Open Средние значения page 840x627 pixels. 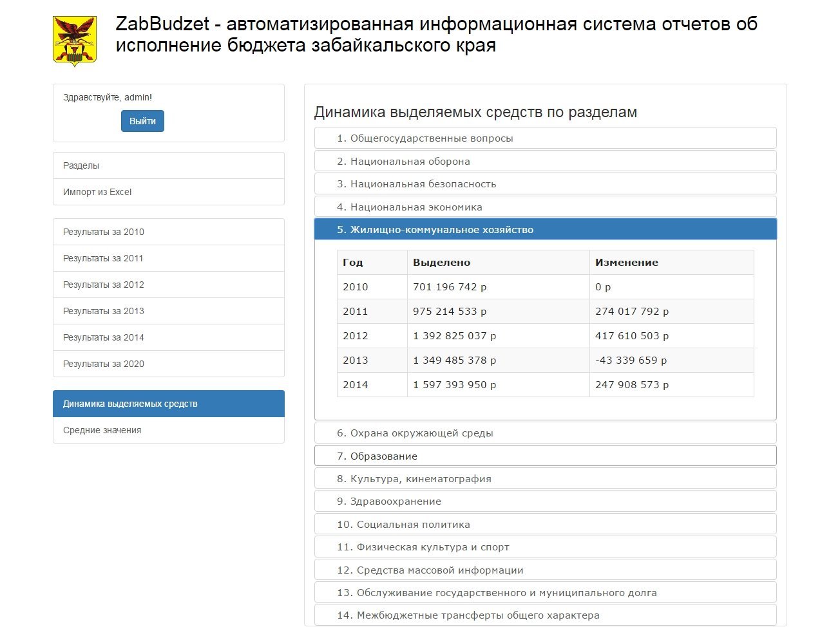coord(169,430)
